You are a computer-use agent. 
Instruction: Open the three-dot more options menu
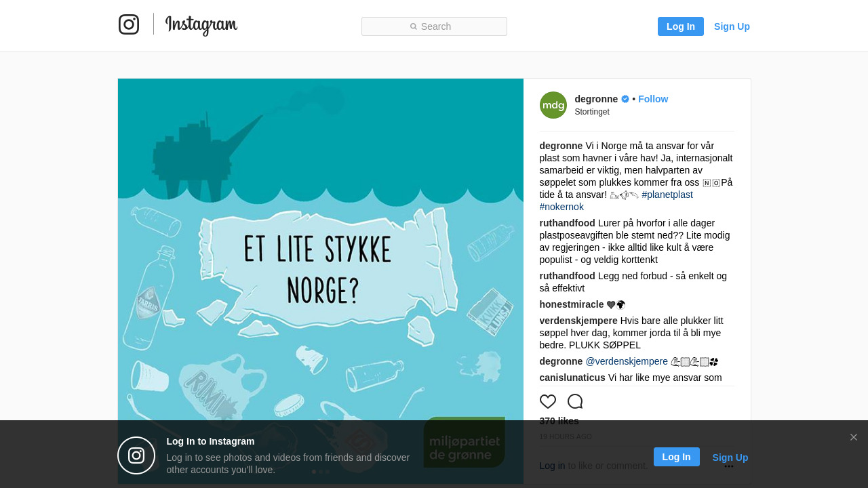click(729, 466)
